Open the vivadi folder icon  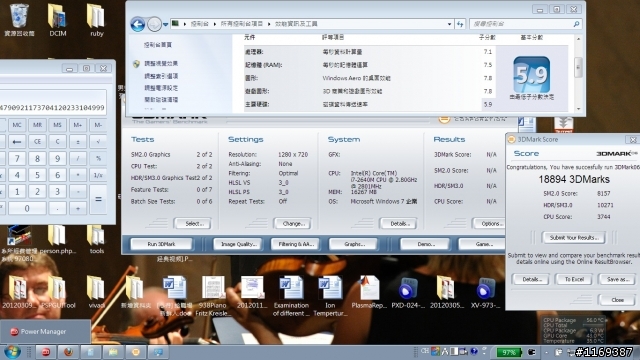(96, 292)
